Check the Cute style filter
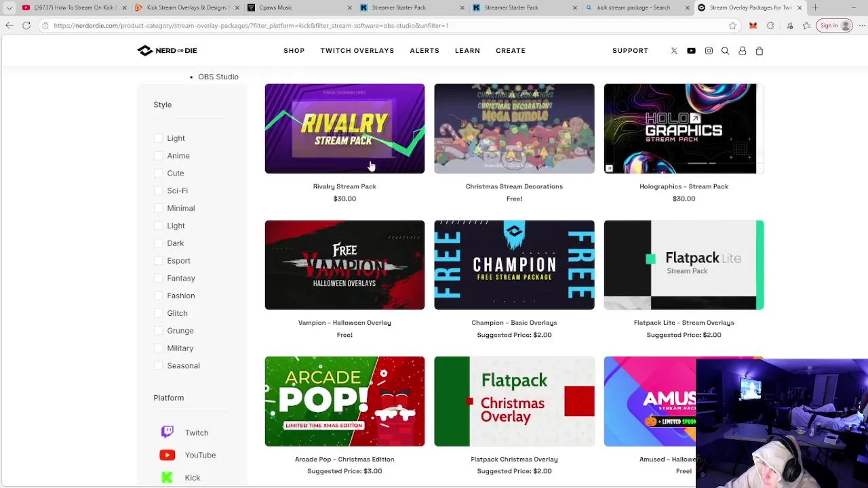This screenshot has height=488, width=868. click(x=159, y=174)
